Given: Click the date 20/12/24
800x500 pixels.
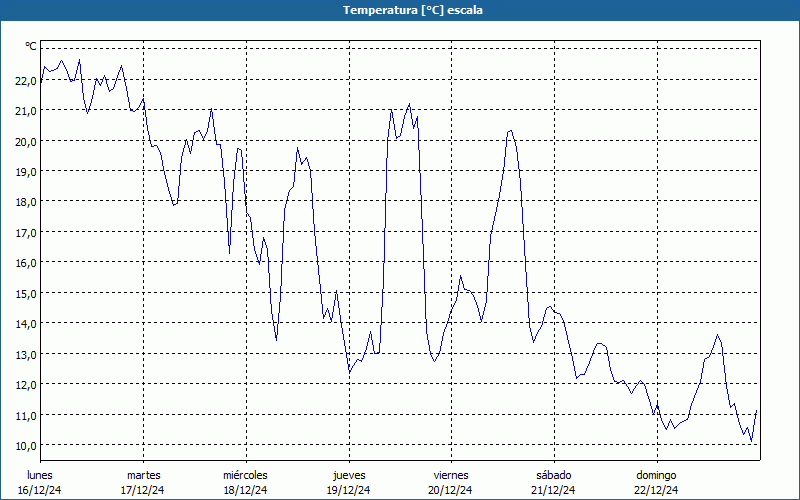Looking at the screenshot, I should click(451, 490).
